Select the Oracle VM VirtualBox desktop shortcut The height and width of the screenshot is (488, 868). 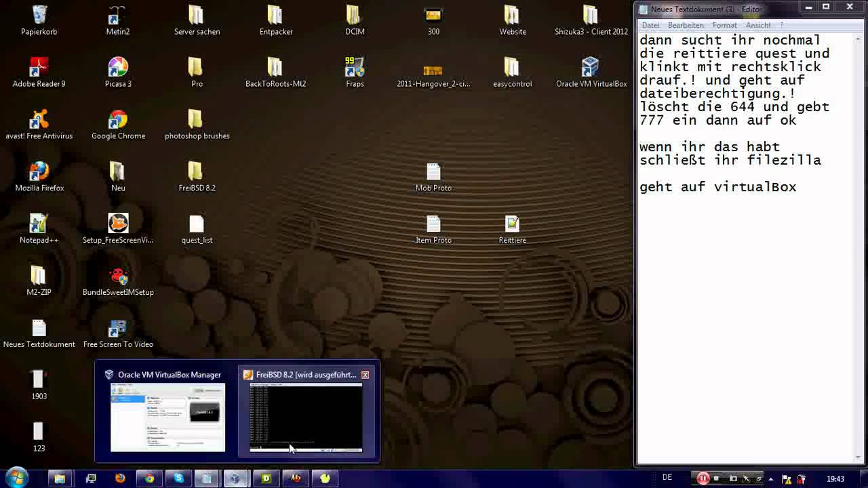(591, 72)
